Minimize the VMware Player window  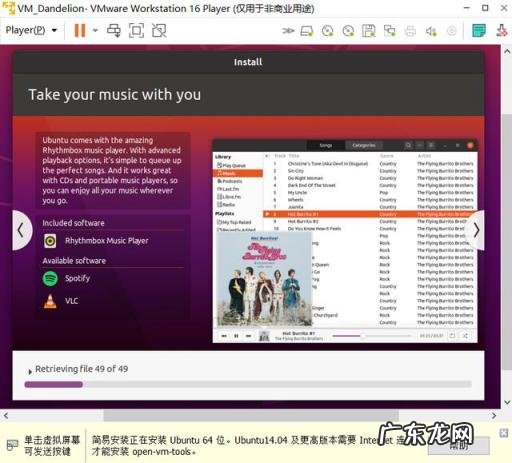(467, 8)
